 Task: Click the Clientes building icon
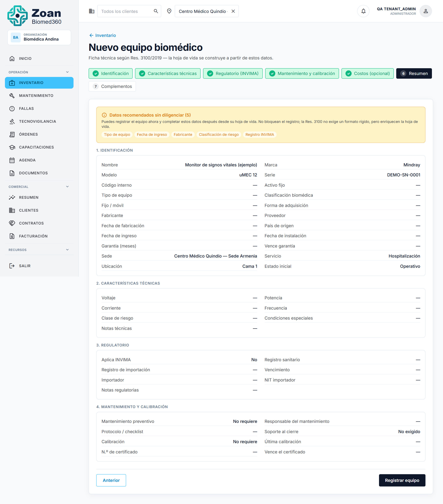point(12,210)
